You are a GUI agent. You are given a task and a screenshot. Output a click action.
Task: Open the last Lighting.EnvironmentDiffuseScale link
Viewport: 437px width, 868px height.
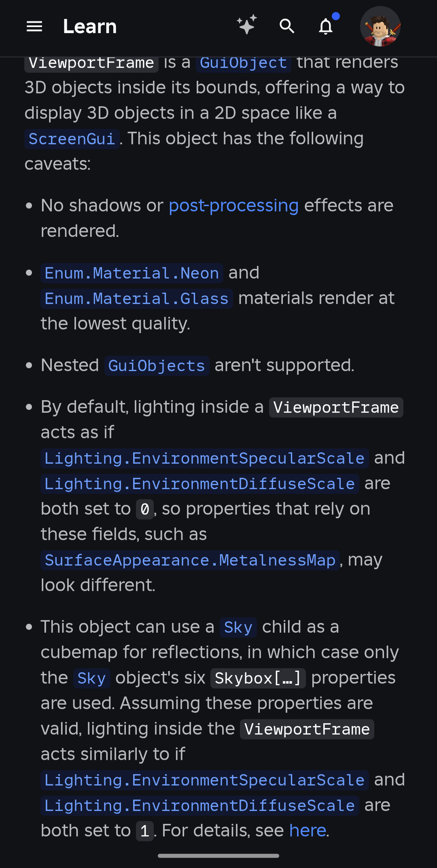(199, 806)
